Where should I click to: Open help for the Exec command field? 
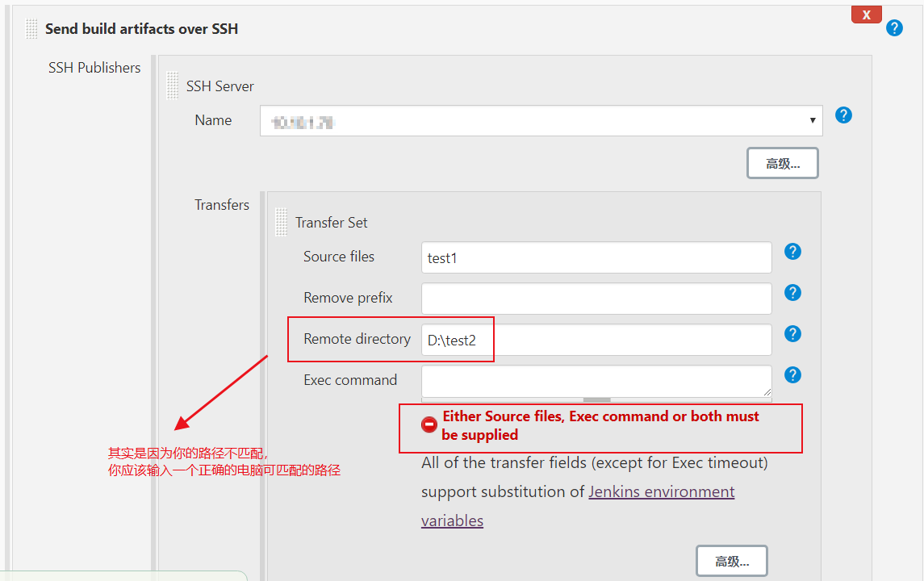(792, 374)
